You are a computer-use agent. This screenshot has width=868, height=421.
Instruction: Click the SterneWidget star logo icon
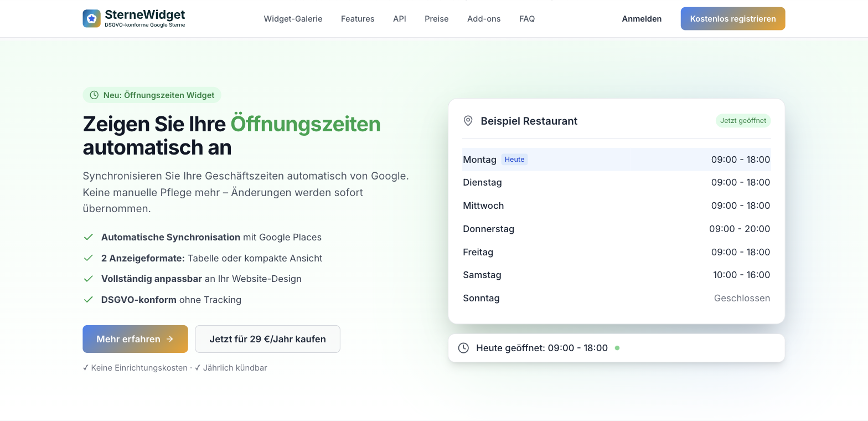tap(92, 18)
